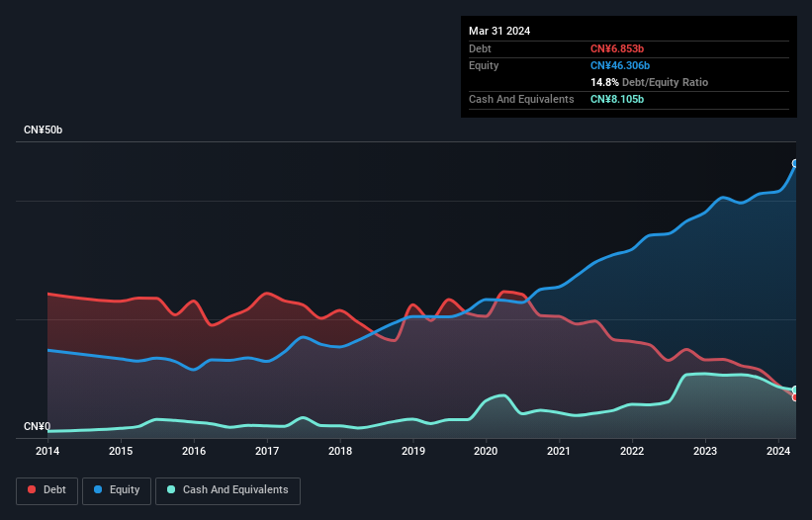Click the 2017 x-axis label
Viewport: 812px width, 520px height.
[267, 451]
